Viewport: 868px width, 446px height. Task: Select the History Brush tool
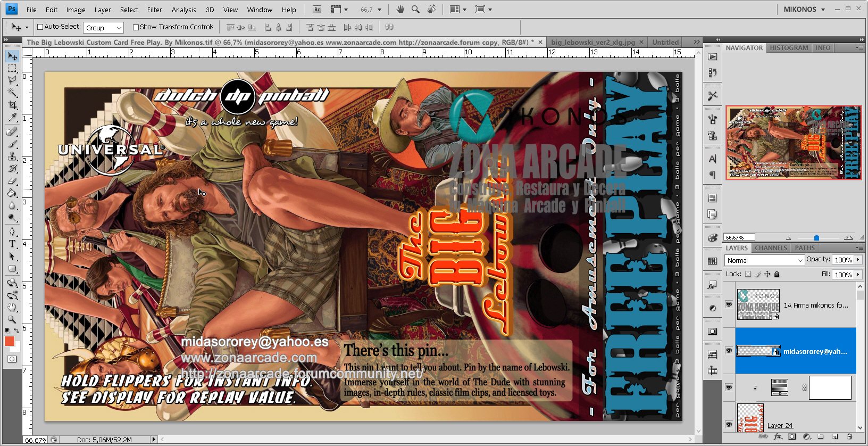12,169
